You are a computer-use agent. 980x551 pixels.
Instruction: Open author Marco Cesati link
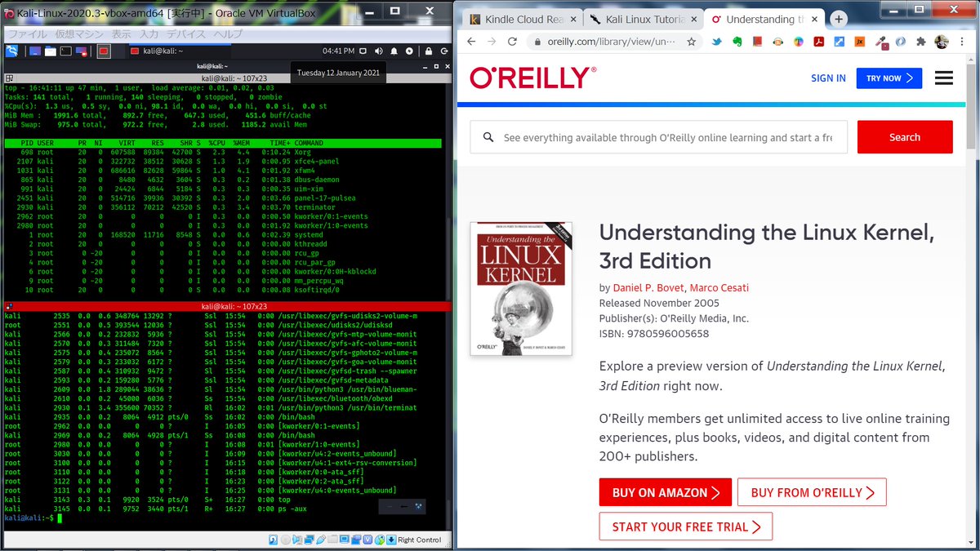(719, 287)
